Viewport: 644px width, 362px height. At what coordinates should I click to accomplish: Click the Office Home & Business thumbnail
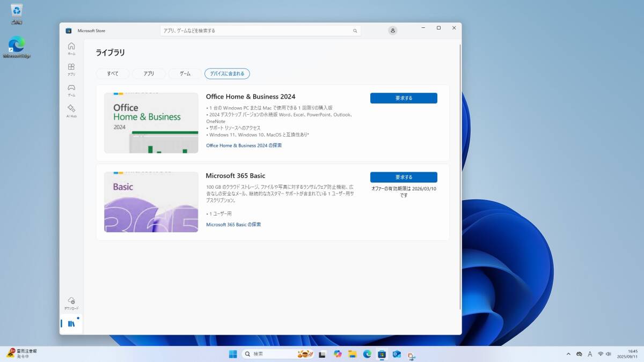[151, 123]
